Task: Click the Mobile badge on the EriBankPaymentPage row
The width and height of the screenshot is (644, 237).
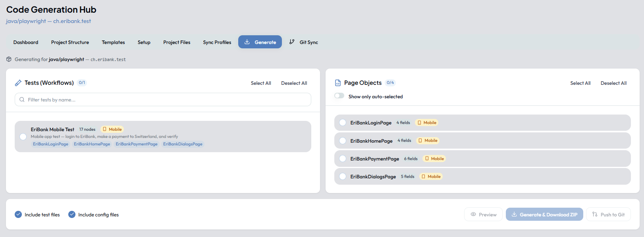Action: (434, 159)
